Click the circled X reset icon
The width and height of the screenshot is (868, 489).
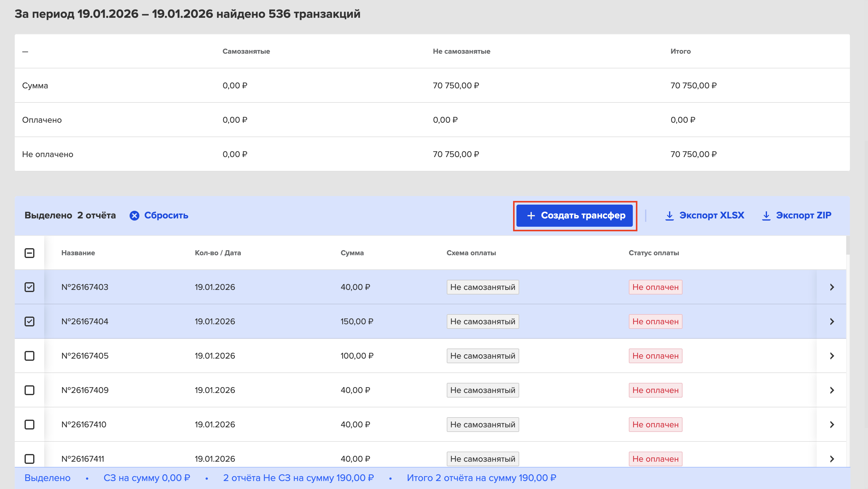click(x=134, y=216)
